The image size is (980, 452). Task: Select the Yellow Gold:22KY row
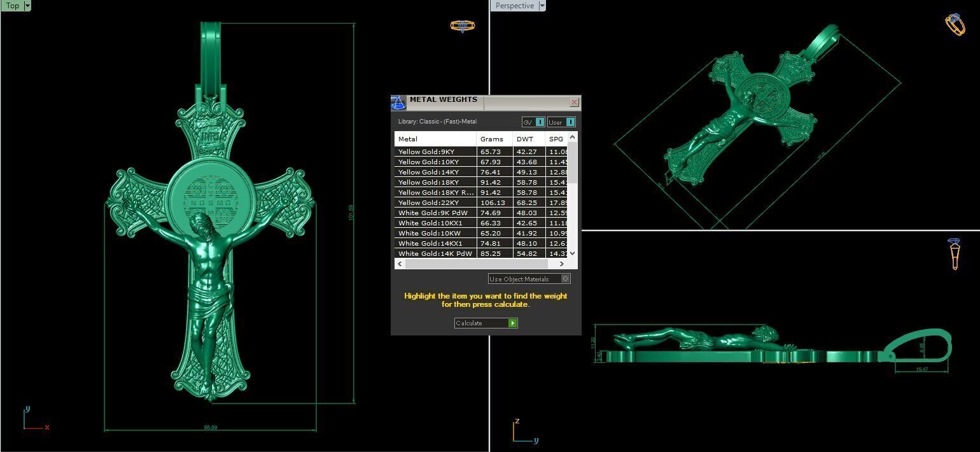(480, 202)
